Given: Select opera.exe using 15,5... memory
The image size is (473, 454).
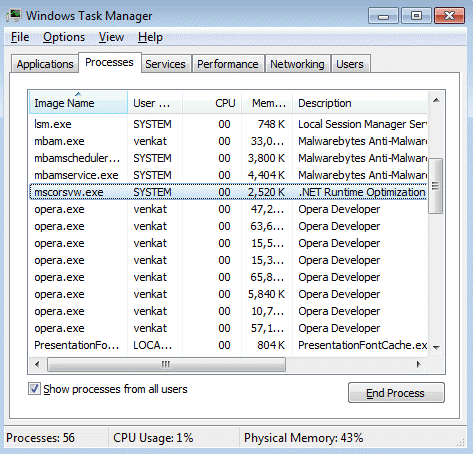Looking at the screenshot, I should [228, 243].
